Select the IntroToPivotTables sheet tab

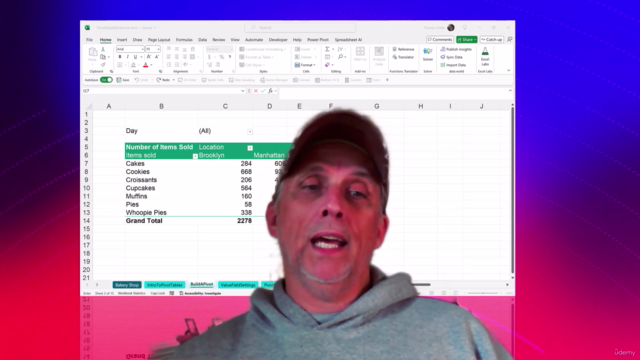(164, 285)
